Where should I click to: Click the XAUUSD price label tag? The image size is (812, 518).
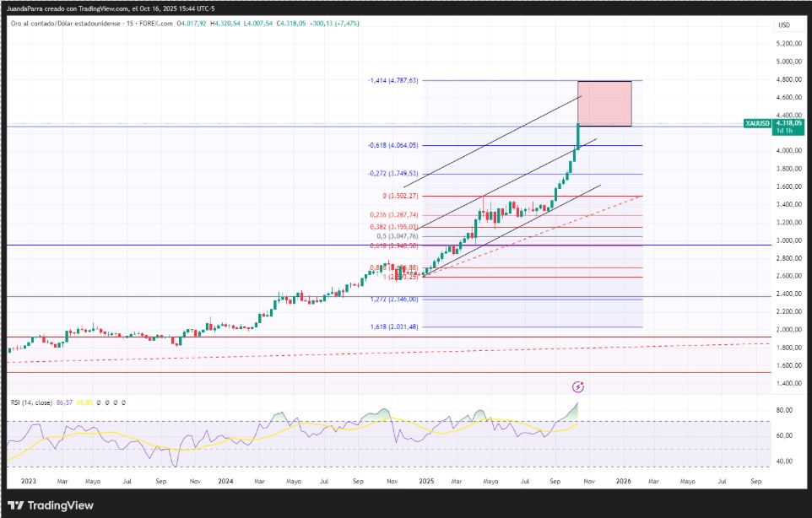(757, 123)
